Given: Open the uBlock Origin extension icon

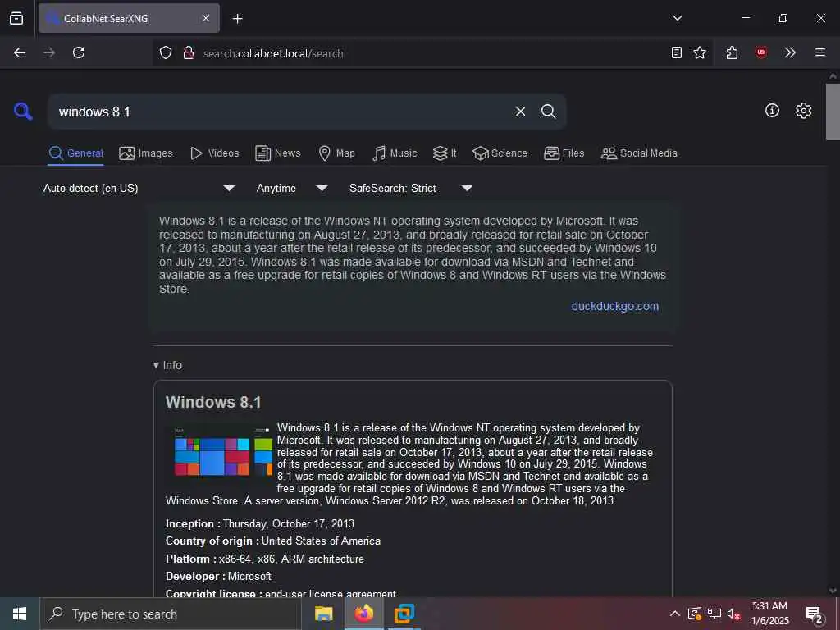Looking at the screenshot, I should (760, 52).
